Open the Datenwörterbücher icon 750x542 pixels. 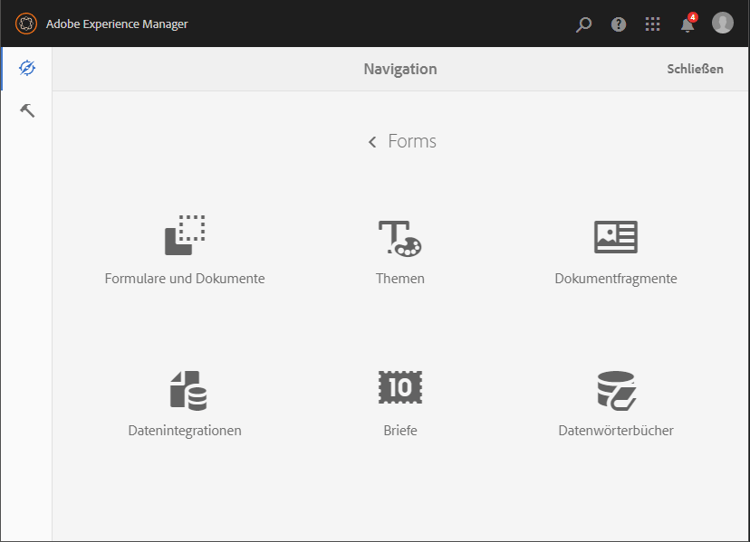click(x=617, y=390)
